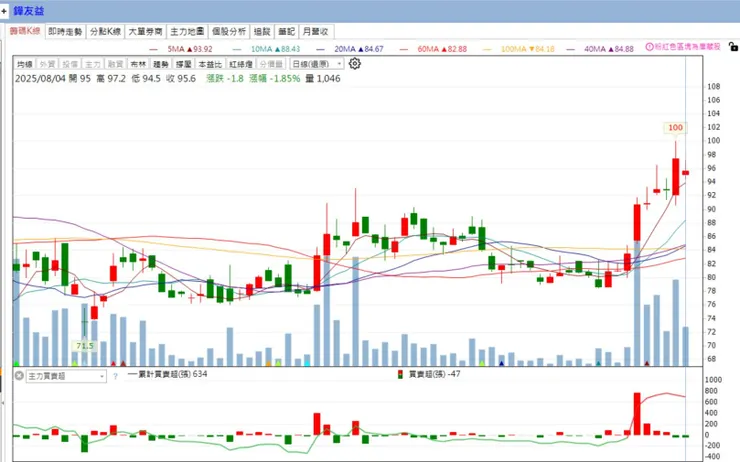Toggle the 均線 overlay button
The image size is (740, 462).
point(25,64)
